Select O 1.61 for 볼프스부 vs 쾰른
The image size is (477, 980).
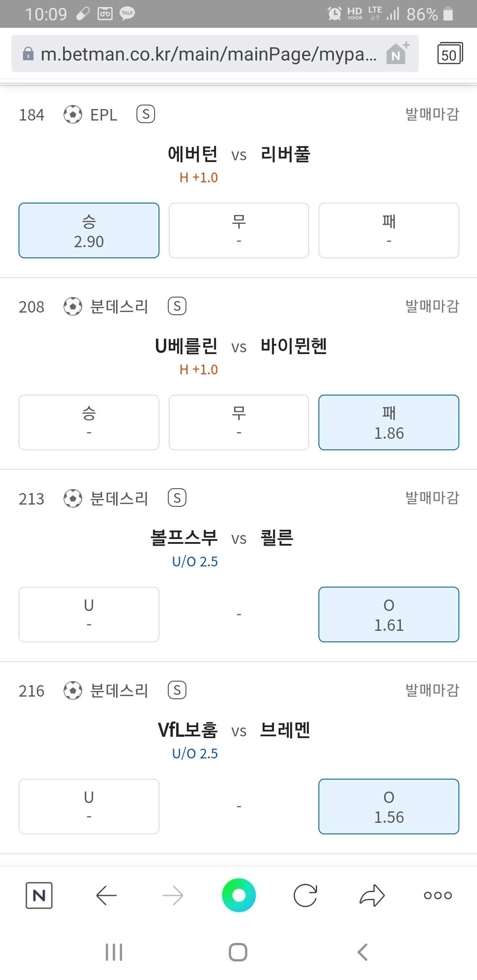(x=389, y=614)
